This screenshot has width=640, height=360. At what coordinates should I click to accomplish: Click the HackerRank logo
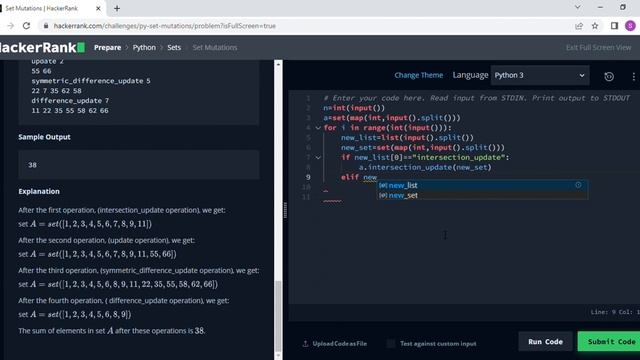pyautogui.click(x=42, y=47)
